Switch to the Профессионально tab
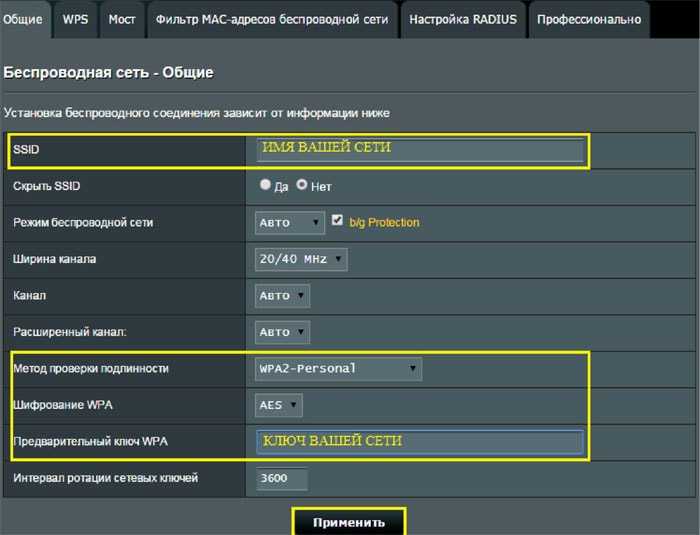This screenshot has width=700, height=535. 589,19
